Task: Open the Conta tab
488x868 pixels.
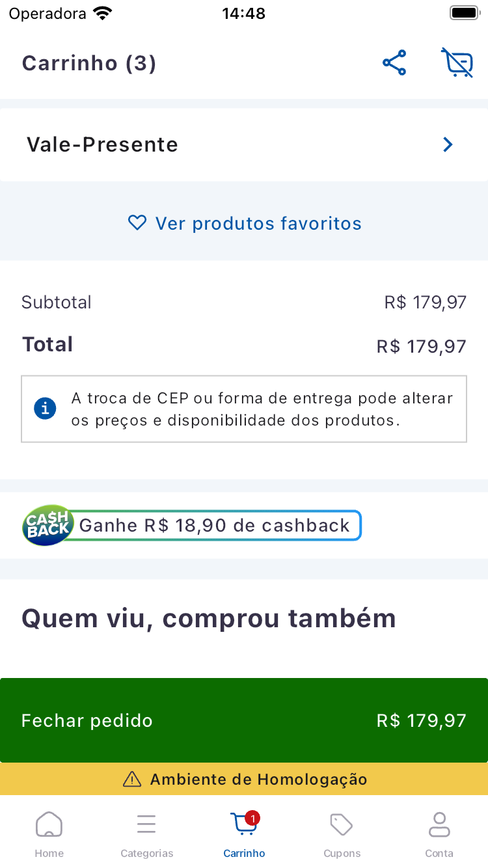Action: 439,834
